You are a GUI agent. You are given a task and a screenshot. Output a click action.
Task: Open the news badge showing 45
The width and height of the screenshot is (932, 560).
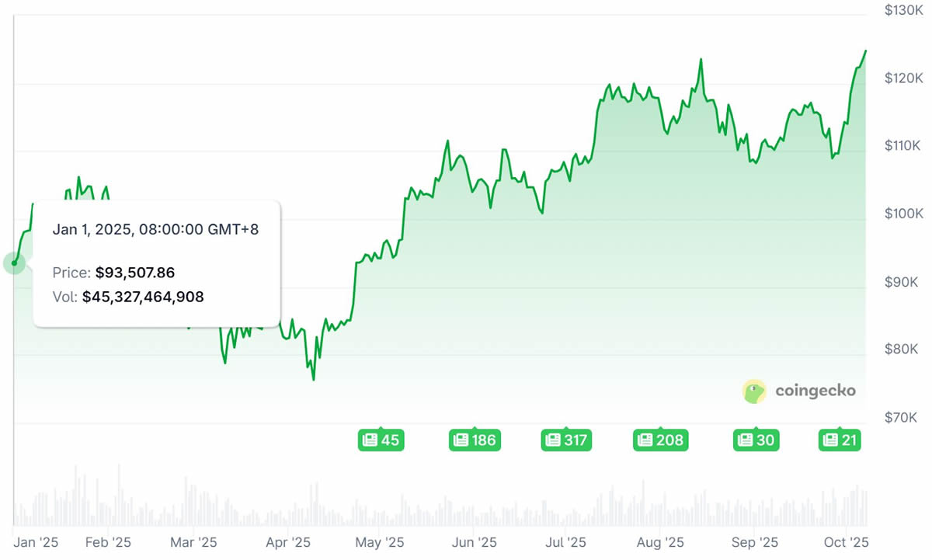[381, 440]
